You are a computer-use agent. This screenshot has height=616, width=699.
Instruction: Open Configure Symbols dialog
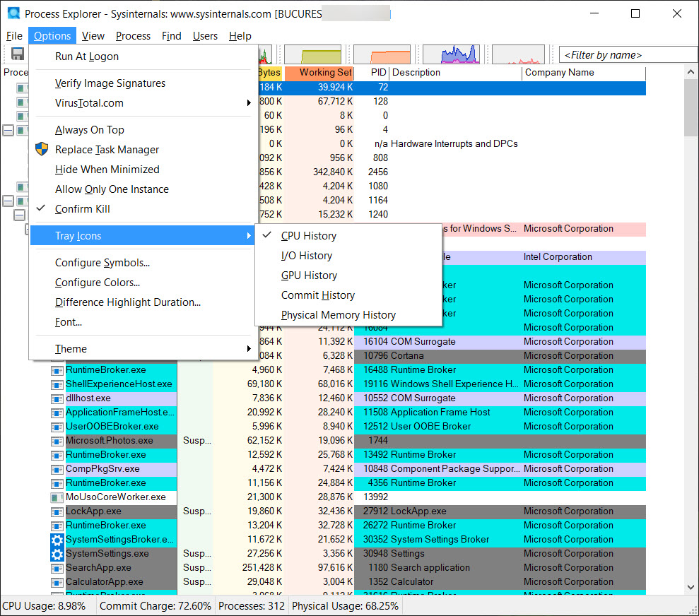click(143, 263)
